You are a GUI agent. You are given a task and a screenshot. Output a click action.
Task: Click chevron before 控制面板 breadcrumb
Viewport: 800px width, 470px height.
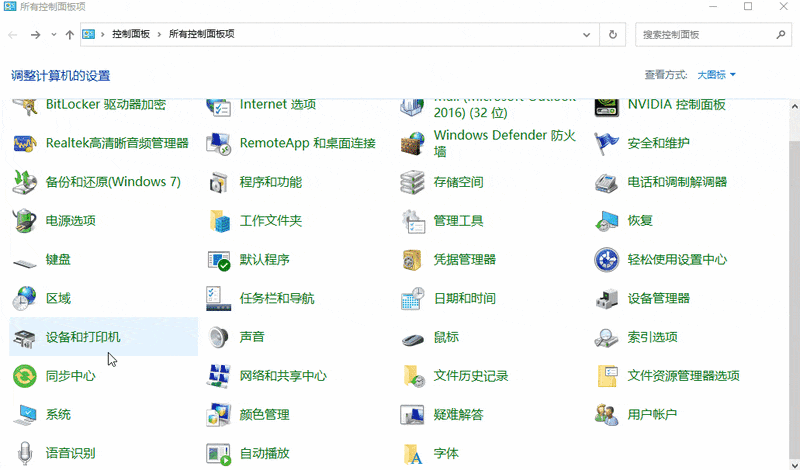tap(103, 34)
